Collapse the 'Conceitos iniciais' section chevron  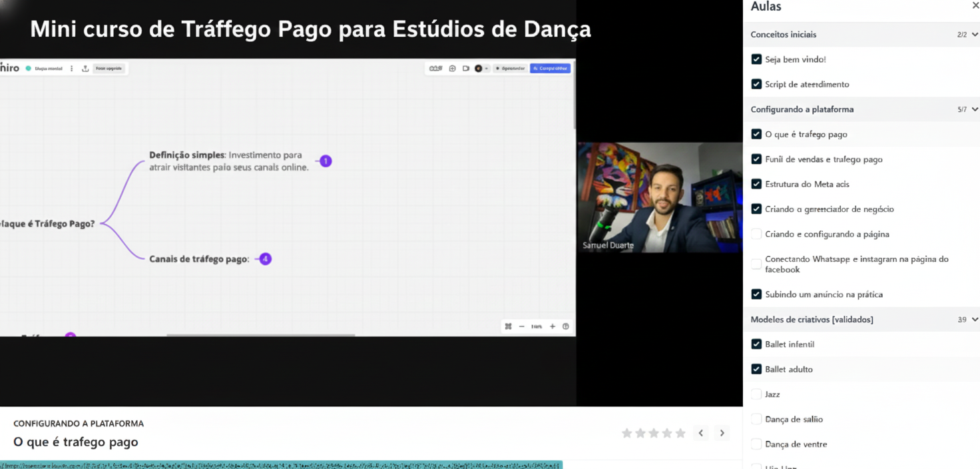click(x=975, y=35)
